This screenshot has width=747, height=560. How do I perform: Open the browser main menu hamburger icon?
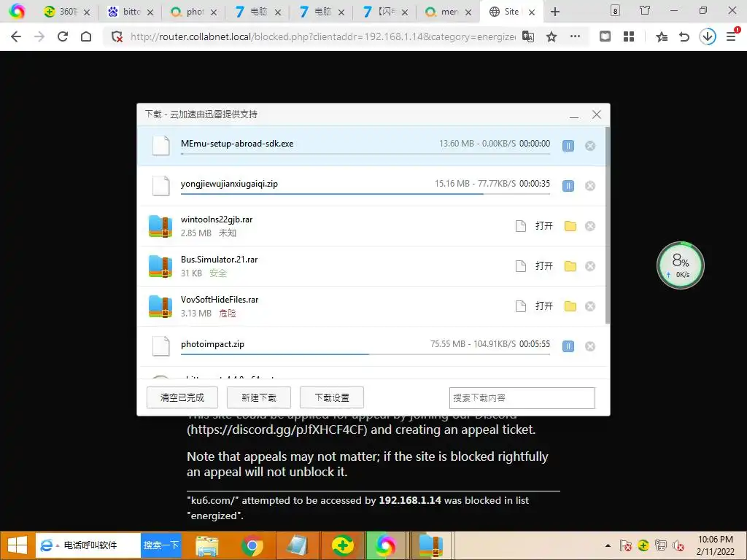click(731, 36)
